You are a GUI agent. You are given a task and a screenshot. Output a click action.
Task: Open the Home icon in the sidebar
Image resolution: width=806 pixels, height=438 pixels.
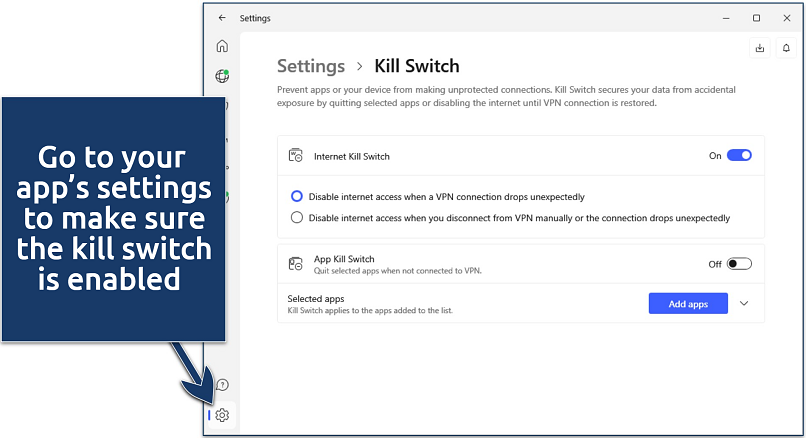click(x=222, y=46)
